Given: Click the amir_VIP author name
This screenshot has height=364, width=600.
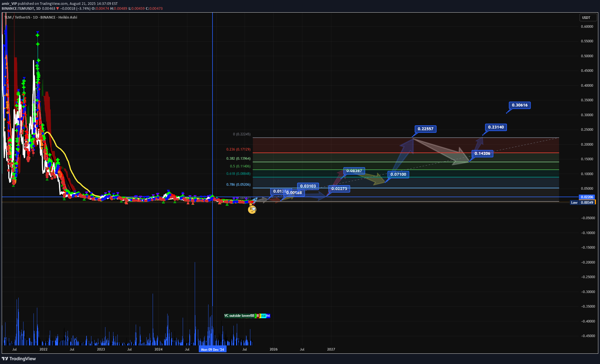Looking at the screenshot, I should 9,4.
